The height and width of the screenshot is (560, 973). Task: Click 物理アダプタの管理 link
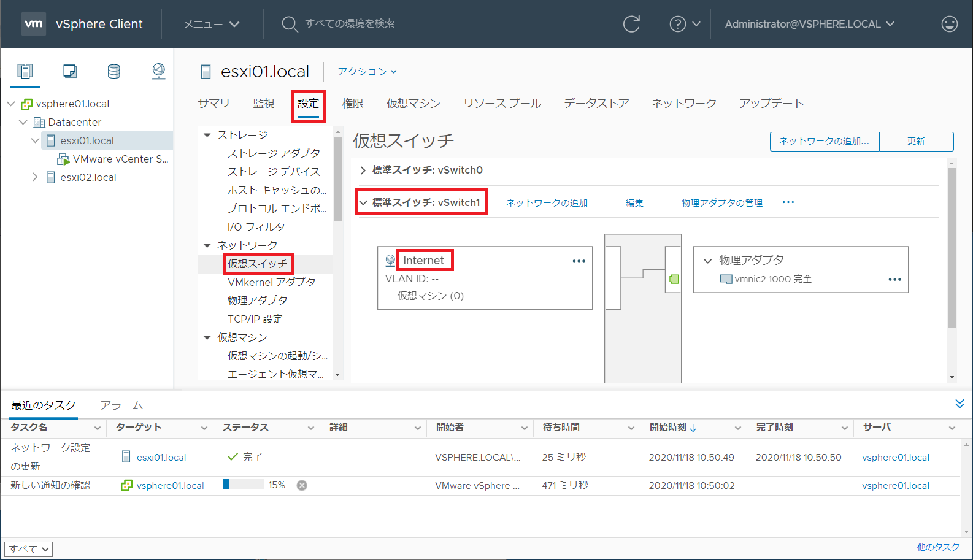click(x=722, y=202)
